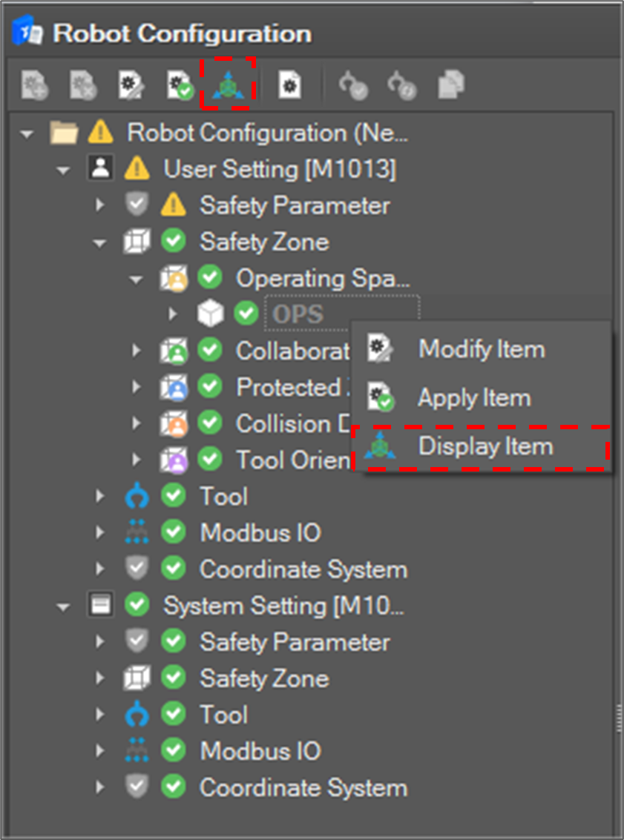Click the configuration file gear toolbar icon
This screenshot has width=624, height=840.
pyautogui.click(x=289, y=85)
